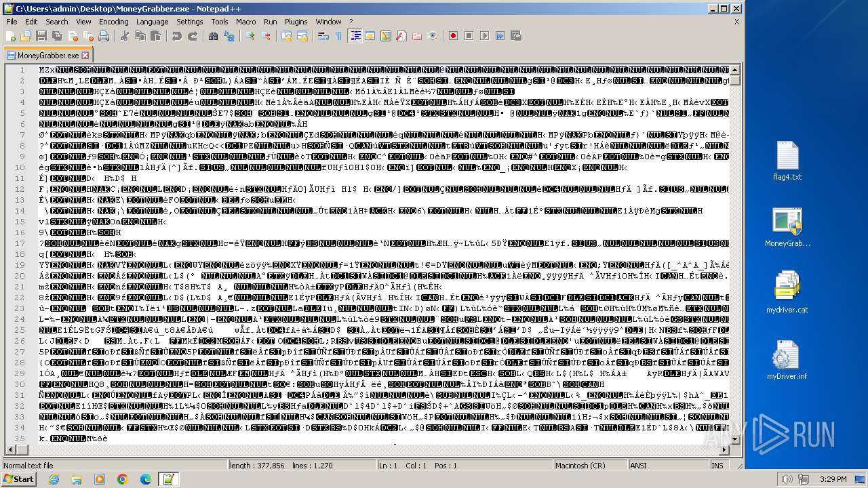Image resolution: width=868 pixels, height=488 pixels.
Task: Click the Copy toolbar icon
Action: click(x=140, y=36)
